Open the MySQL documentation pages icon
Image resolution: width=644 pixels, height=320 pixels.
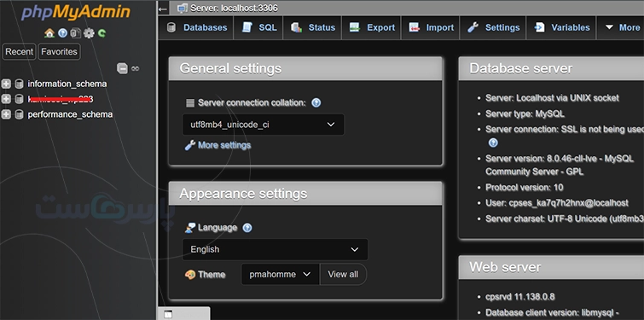76,33
